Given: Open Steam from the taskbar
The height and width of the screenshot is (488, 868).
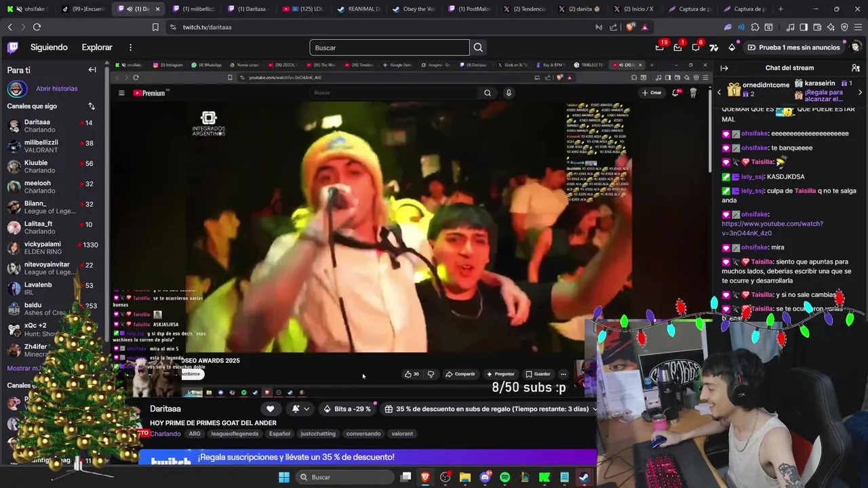Looking at the screenshot, I should click(584, 477).
